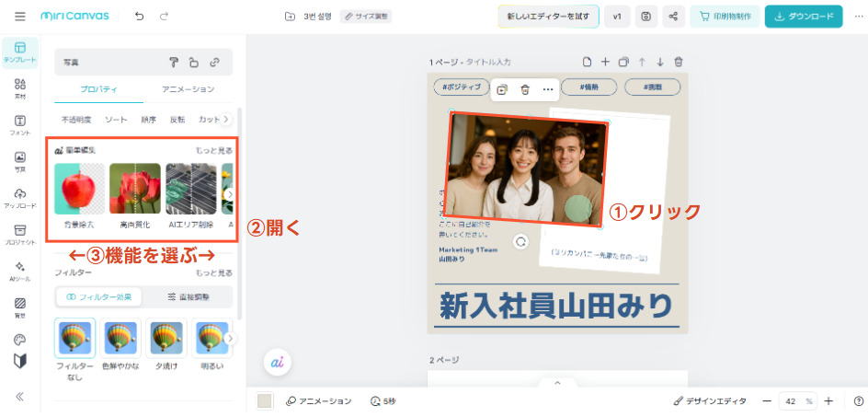Open the v1 version button
Screen dimensions: 868x417
pyautogui.click(x=617, y=17)
